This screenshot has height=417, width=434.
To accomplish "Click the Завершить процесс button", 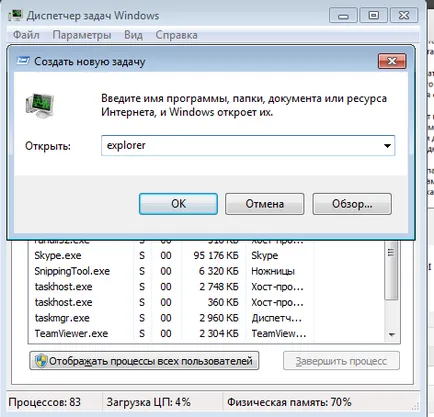I will (x=341, y=361).
